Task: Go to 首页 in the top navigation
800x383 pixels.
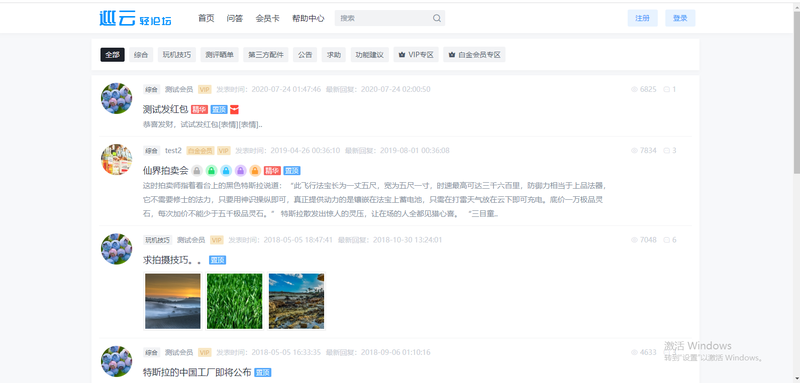Action: (206, 18)
